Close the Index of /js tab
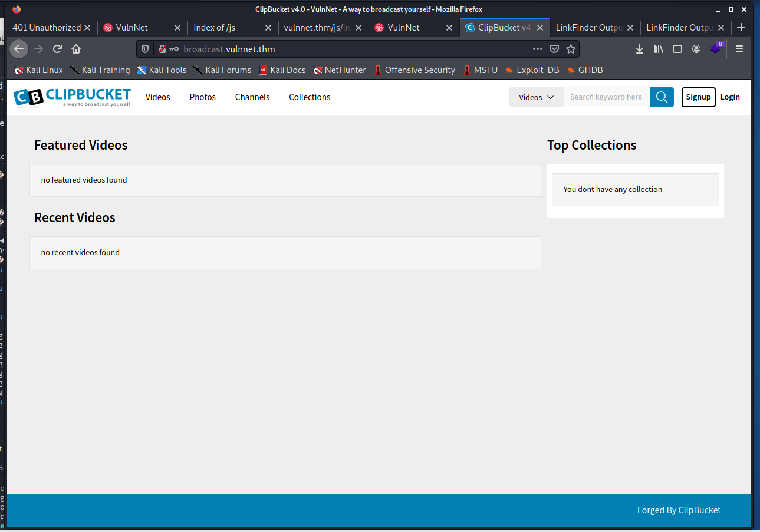This screenshot has width=760, height=532. (x=268, y=28)
